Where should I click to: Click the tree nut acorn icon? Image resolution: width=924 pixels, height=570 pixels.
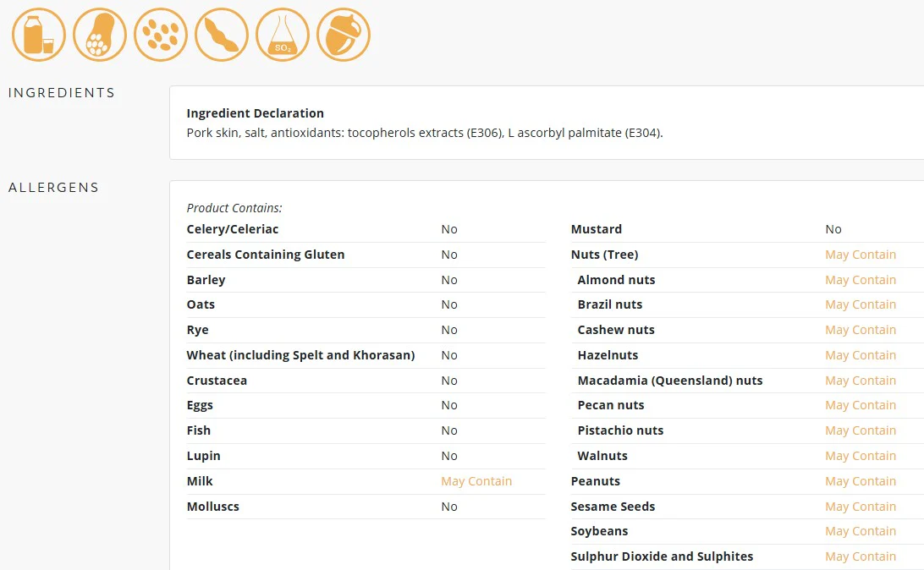click(x=344, y=35)
